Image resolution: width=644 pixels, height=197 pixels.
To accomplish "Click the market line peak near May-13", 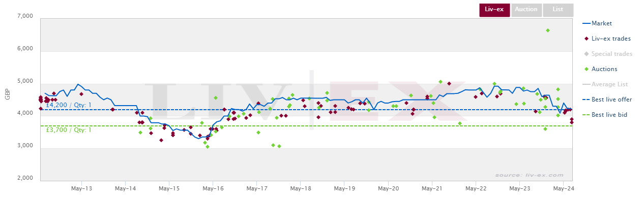I will (78, 84).
